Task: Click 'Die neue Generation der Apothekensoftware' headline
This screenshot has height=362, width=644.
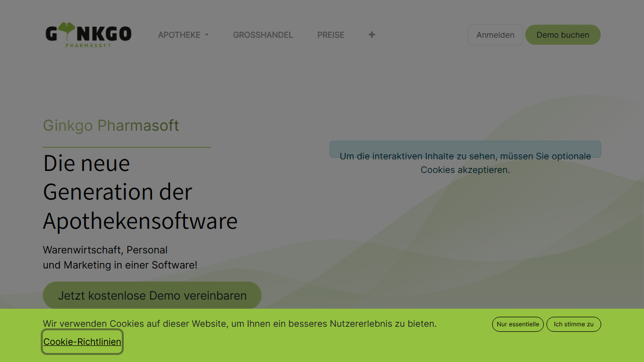Action: pyautogui.click(x=140, y=192)
